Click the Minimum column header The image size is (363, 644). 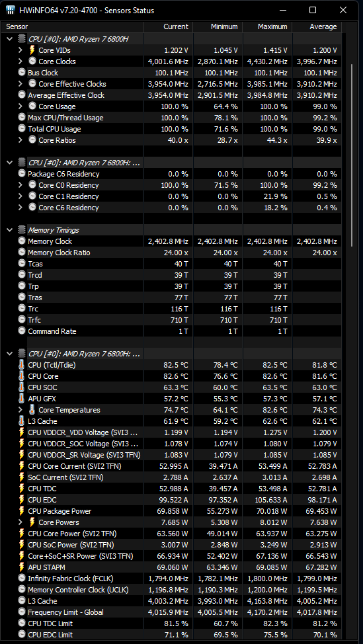click(x=218, y=26)
